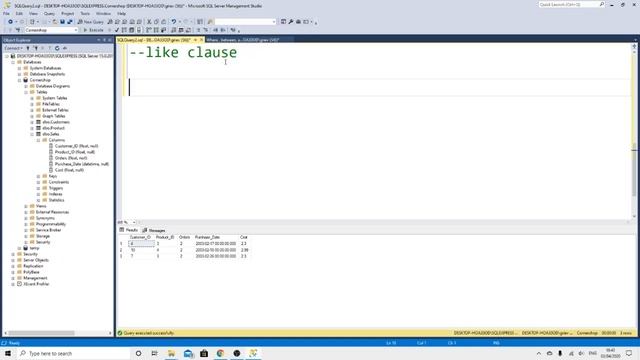The image size is (640, 360).
Task: Open the available databases dropdown showing Cornershop
Action: [x=51, y=30]
